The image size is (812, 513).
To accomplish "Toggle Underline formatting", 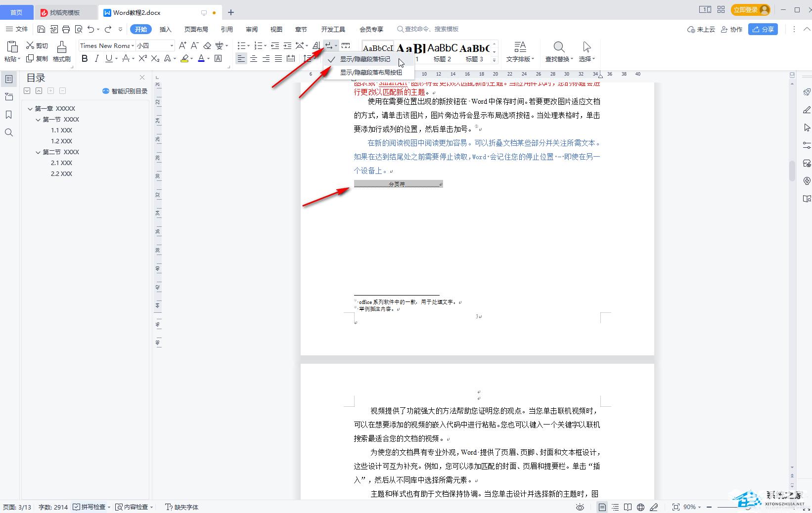I will (x=109, y=58).
